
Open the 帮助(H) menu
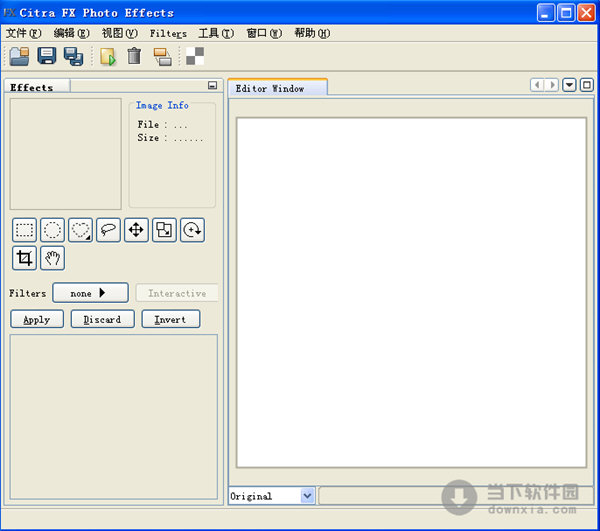[312, 33]
